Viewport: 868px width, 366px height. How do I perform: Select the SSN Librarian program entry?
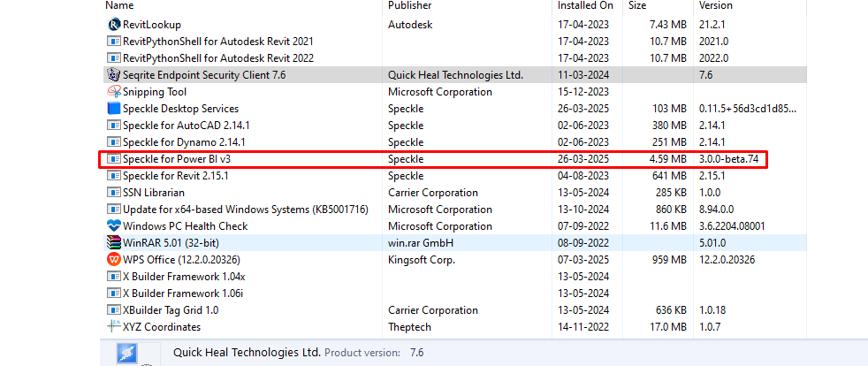454,193
